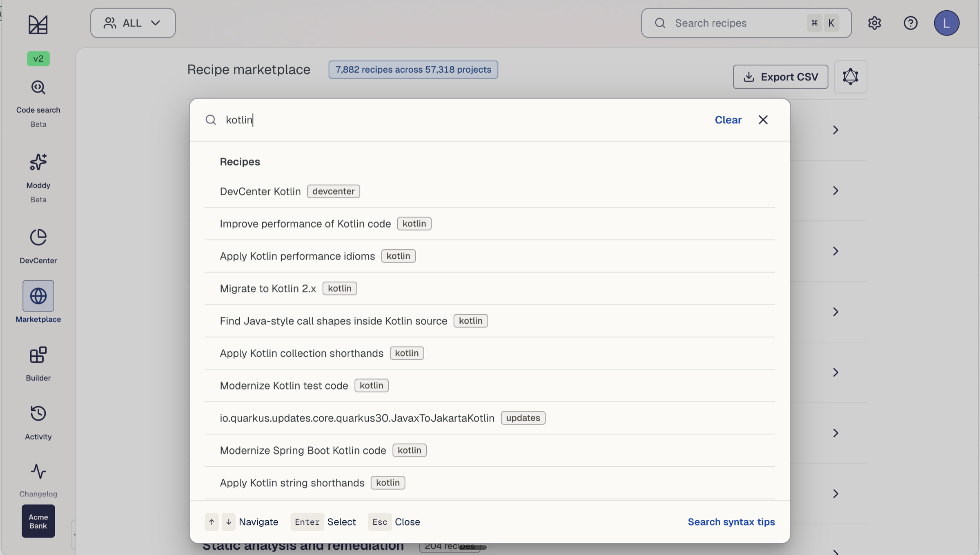Open the ALL organization dropdown
This screenshot has height=555, width=980.
click(133, 23)
